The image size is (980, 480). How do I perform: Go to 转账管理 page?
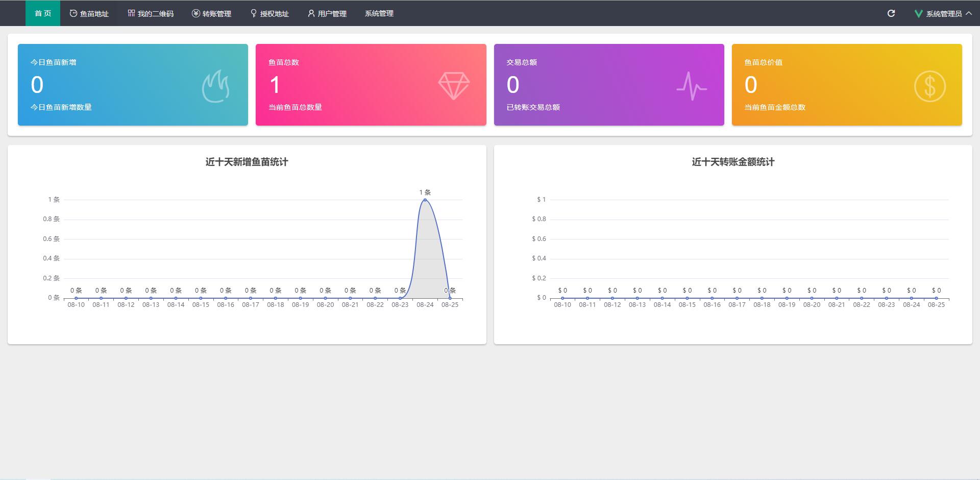[212, 14]
